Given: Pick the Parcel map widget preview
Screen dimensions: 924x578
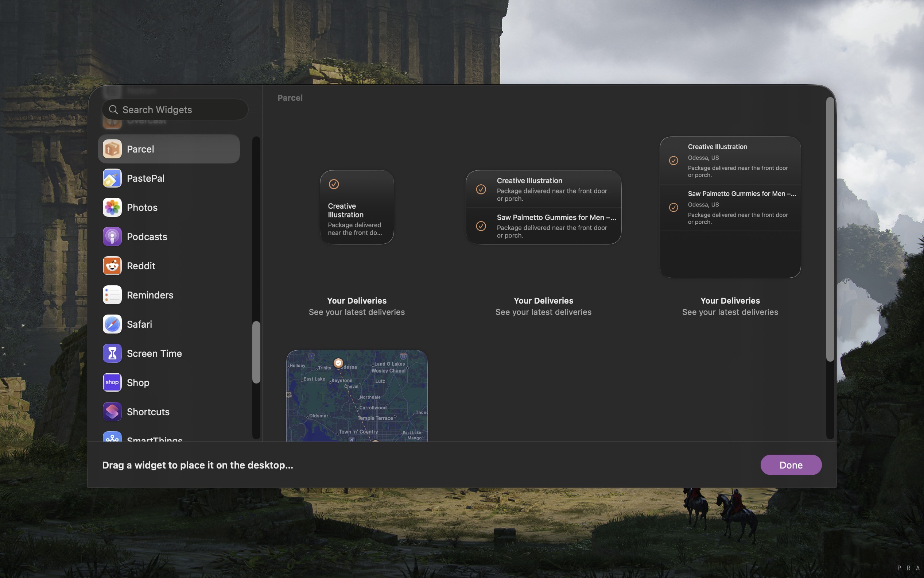Looking at the screenshot, I should pyautogui.click(x=356, y=396).
